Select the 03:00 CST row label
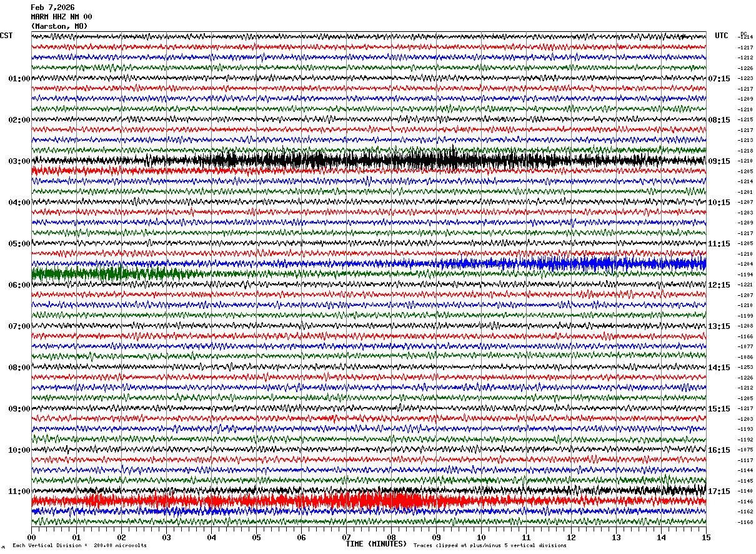 (x=19, y=161)
